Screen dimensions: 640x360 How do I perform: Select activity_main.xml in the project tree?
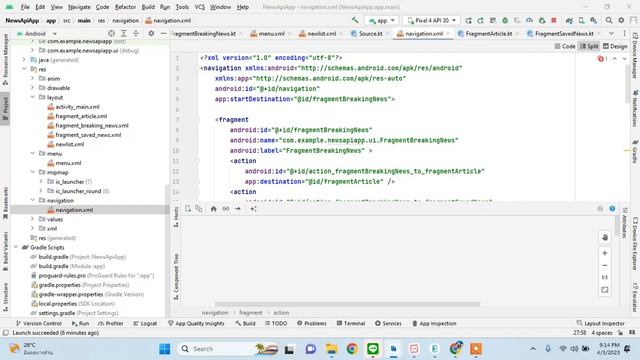(x=78, y=107)
